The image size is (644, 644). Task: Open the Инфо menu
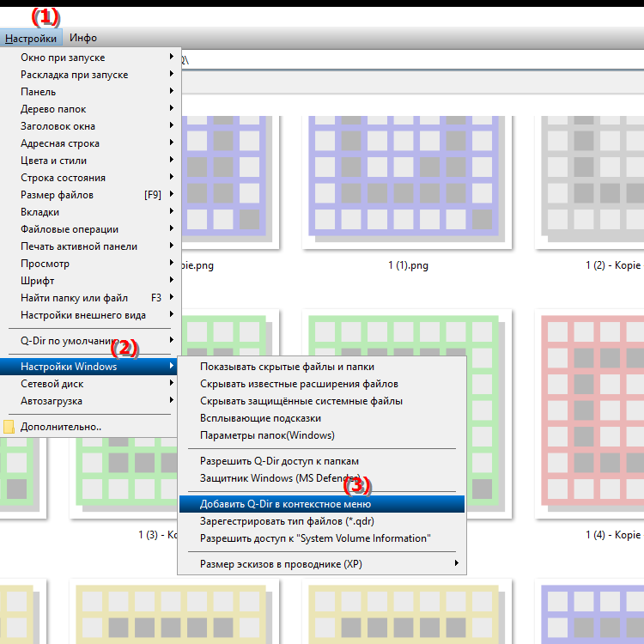click(83, 38)
